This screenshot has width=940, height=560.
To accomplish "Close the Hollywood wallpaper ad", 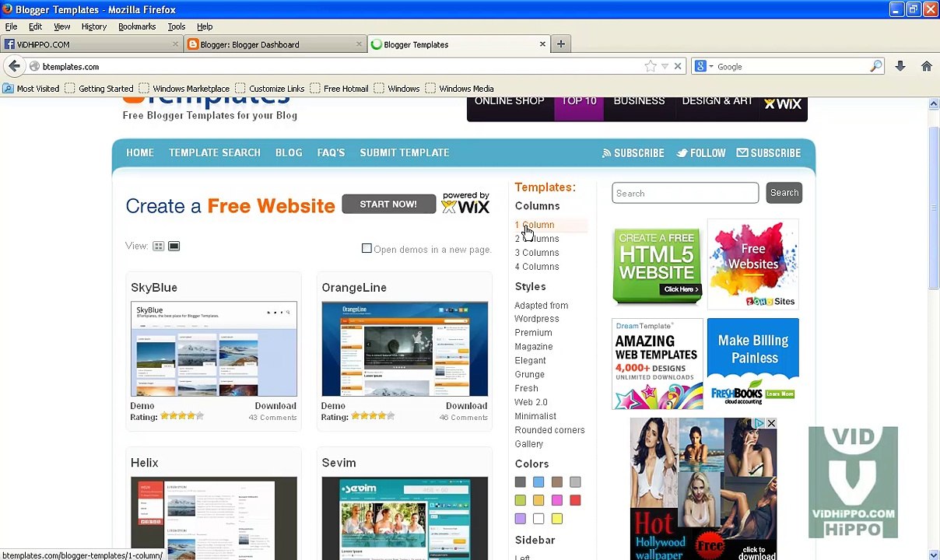I will click(771, 424).
